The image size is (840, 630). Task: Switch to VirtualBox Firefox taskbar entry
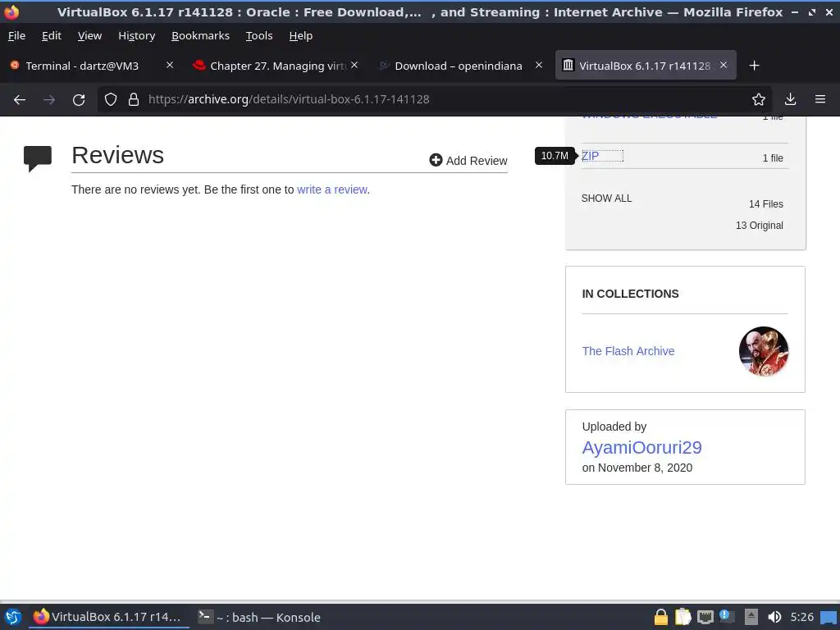point(107,617)
